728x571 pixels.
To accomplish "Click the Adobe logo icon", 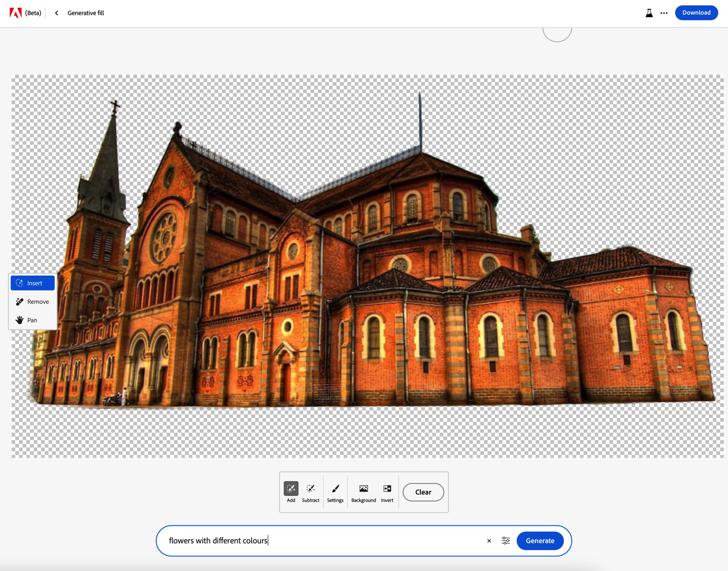I will [x=15, y=13].
